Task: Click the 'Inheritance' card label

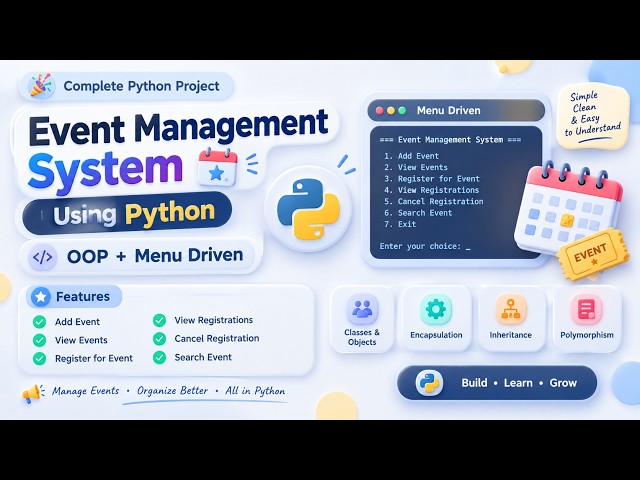Action: coord(510,335)
